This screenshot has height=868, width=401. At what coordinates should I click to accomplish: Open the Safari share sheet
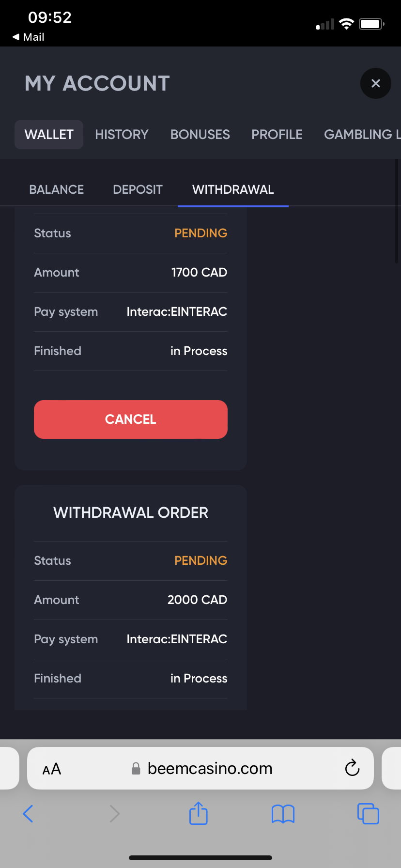(x=198, y=813)
